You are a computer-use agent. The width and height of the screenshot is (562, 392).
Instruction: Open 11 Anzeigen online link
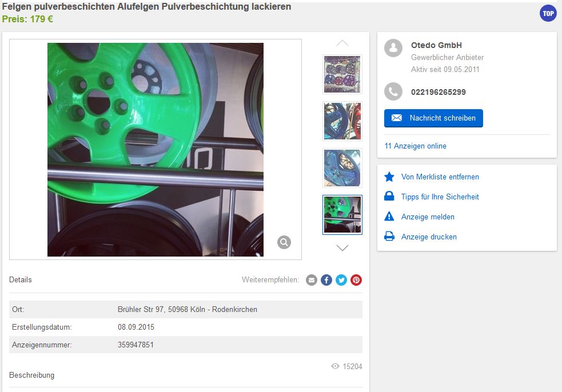pyautogui.click(x=416, y=146)
